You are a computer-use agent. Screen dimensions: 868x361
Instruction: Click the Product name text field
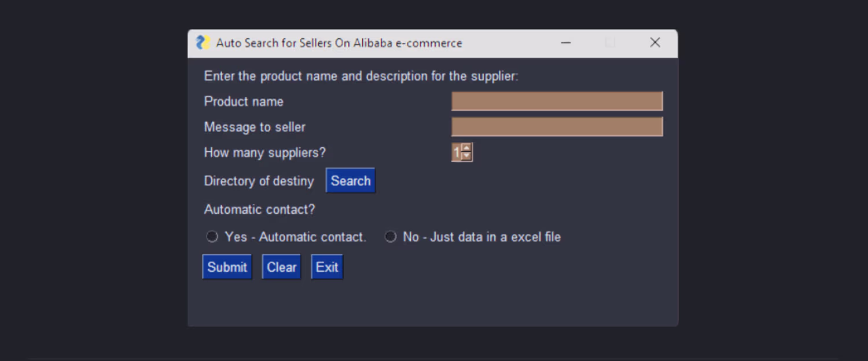pos(557,101)
